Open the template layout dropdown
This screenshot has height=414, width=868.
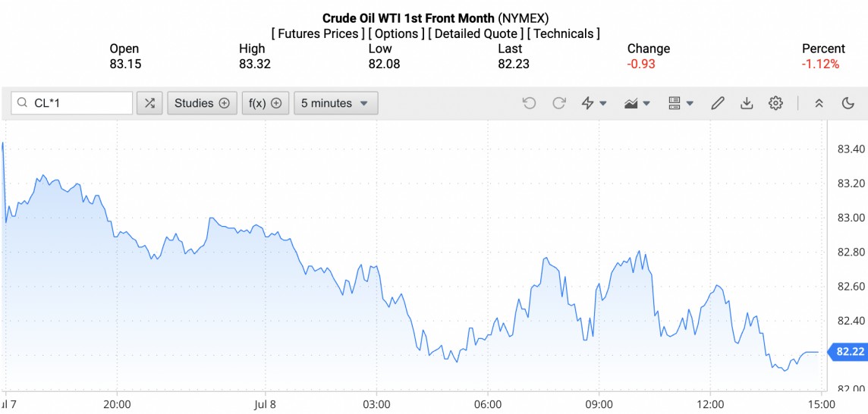[x=681, y=103]
